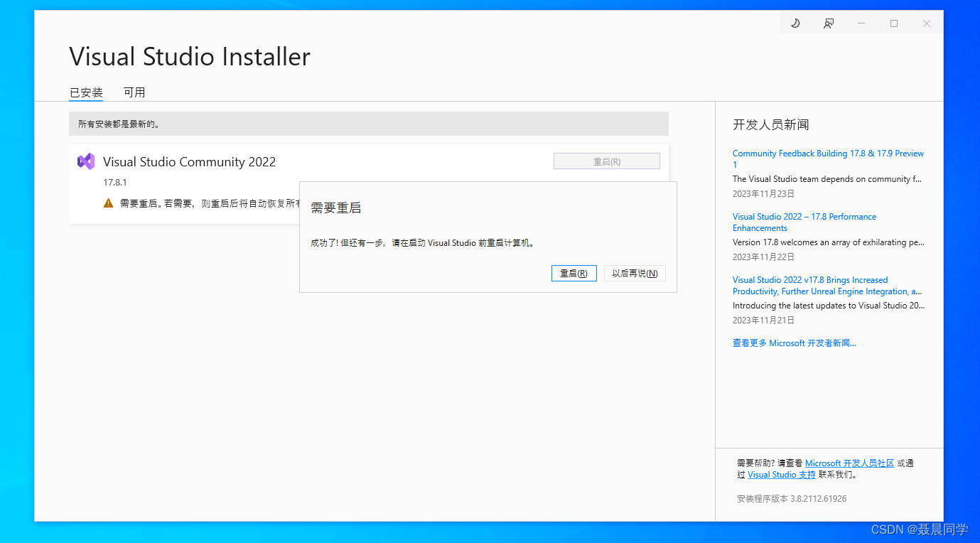Open Visual Studio 2022 17.8 Performance Enhancements link
This screenshot has width=980, height=543.
pyautogui.click(x=804, y=222)
